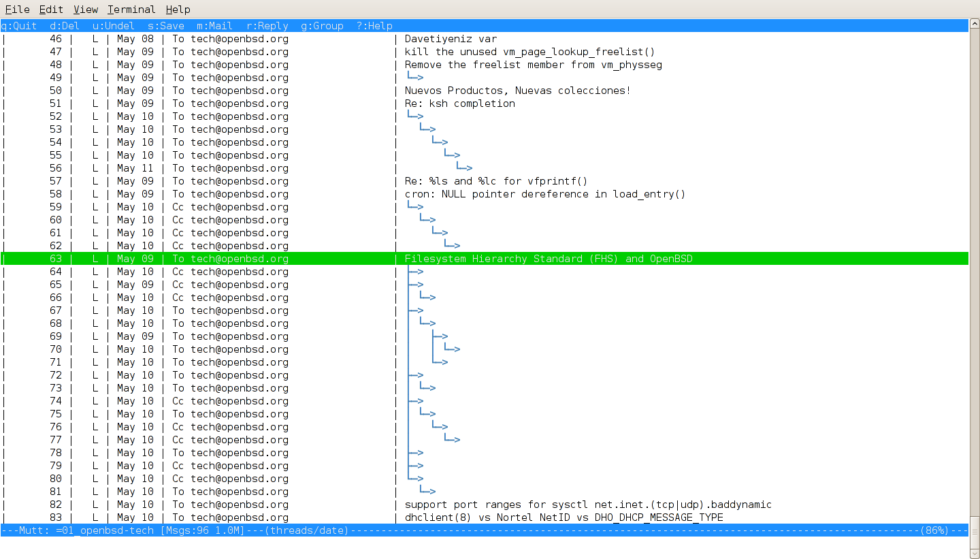
Task: Click the q:Quit hint in mutt bar
Action: (19, 26)
